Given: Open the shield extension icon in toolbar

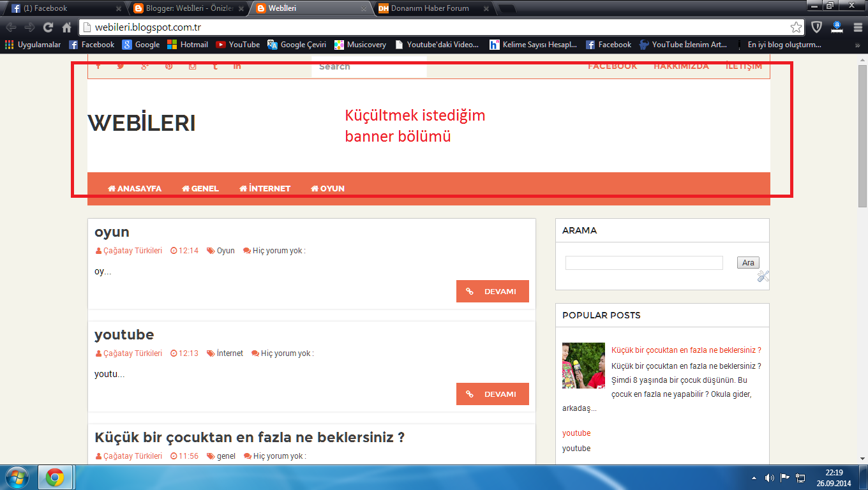Looking at the screenshot, I should click(816, 27).
